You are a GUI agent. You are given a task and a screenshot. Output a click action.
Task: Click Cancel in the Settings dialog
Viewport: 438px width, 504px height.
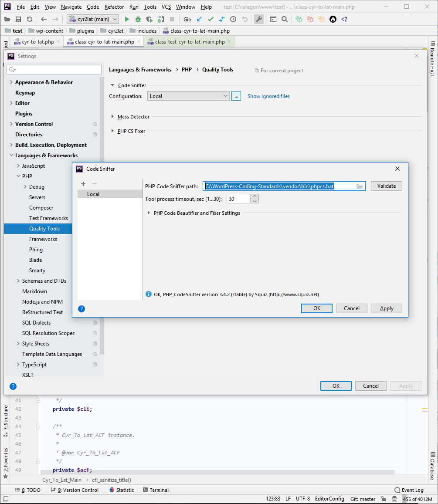tap(371, 386)
